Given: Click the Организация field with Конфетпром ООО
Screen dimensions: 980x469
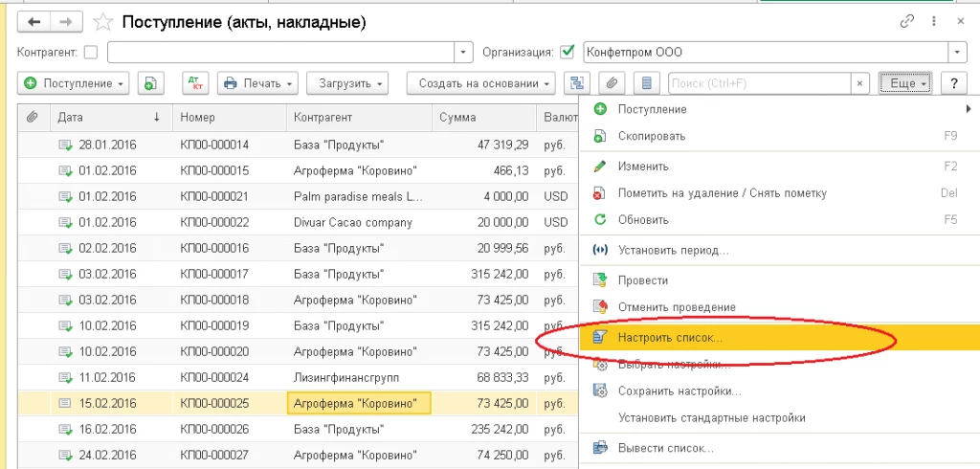Looking at the screenshot, I should 766,53.
